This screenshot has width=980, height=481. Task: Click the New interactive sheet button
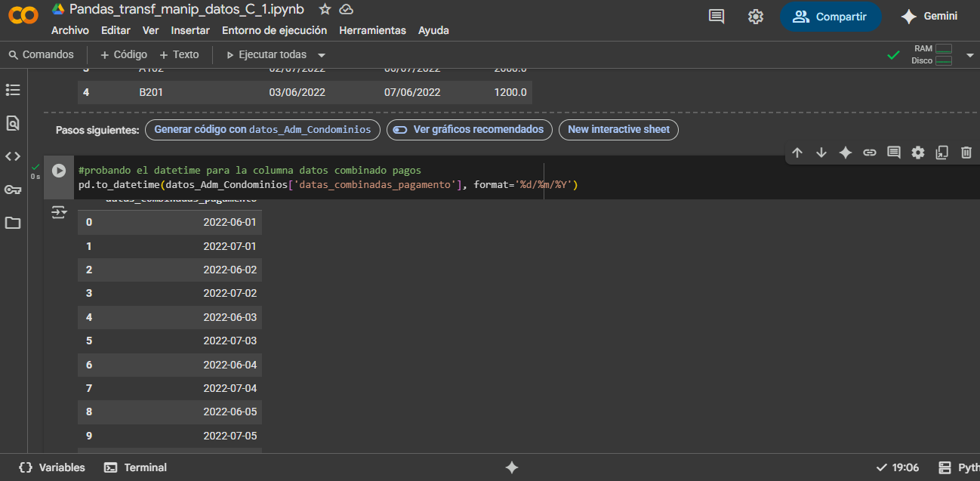click(x=618, y=129)
